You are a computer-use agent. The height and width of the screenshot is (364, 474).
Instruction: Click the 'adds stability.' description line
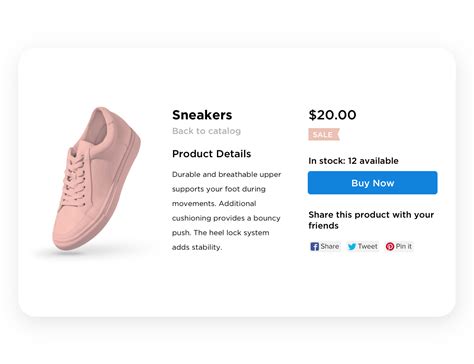pyautogui.click(x=197, y=247)
